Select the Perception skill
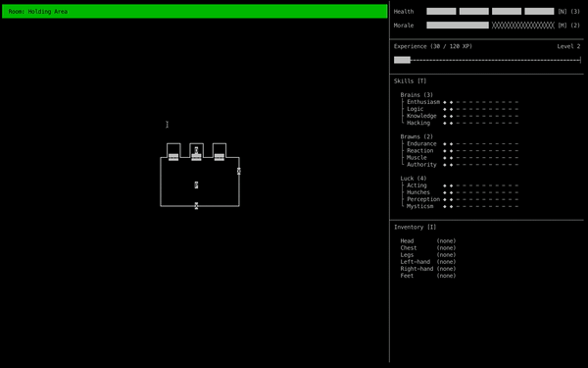The image size is (588, 368). click(x=423, y=199)
